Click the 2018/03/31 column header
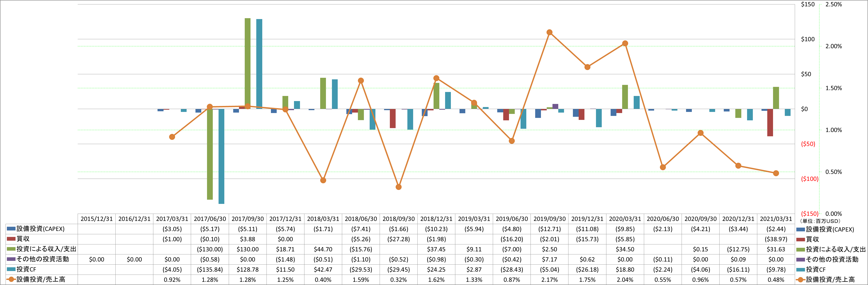The image size is (868, 285). [x=323, y=219]
